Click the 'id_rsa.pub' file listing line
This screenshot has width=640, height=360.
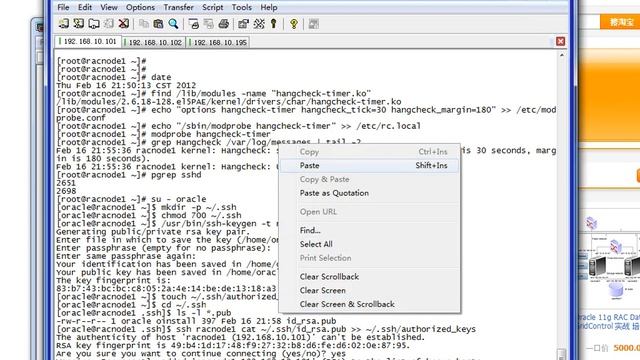pos(196,321)
